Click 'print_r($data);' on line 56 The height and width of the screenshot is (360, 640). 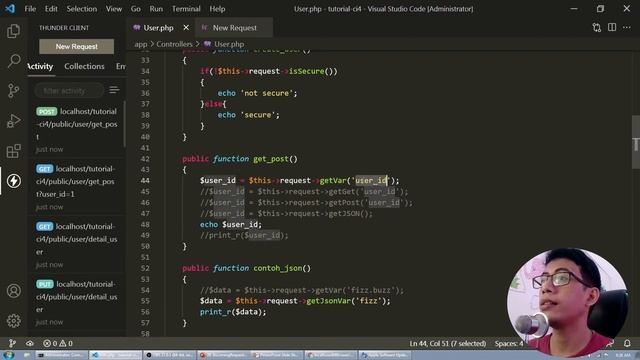click(233, 312)
